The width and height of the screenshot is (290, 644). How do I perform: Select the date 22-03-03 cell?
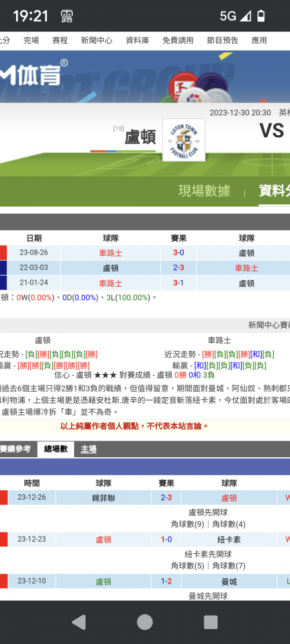[34, 268]
